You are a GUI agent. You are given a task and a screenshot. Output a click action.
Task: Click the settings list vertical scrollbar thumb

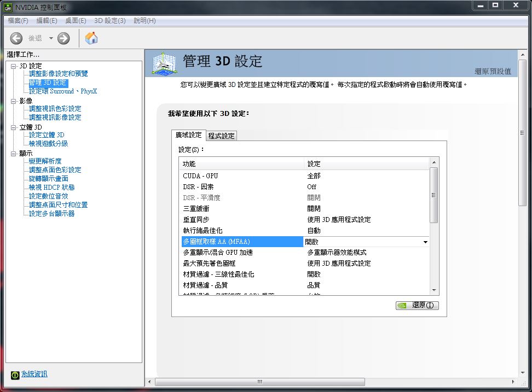tap(433, 195)
